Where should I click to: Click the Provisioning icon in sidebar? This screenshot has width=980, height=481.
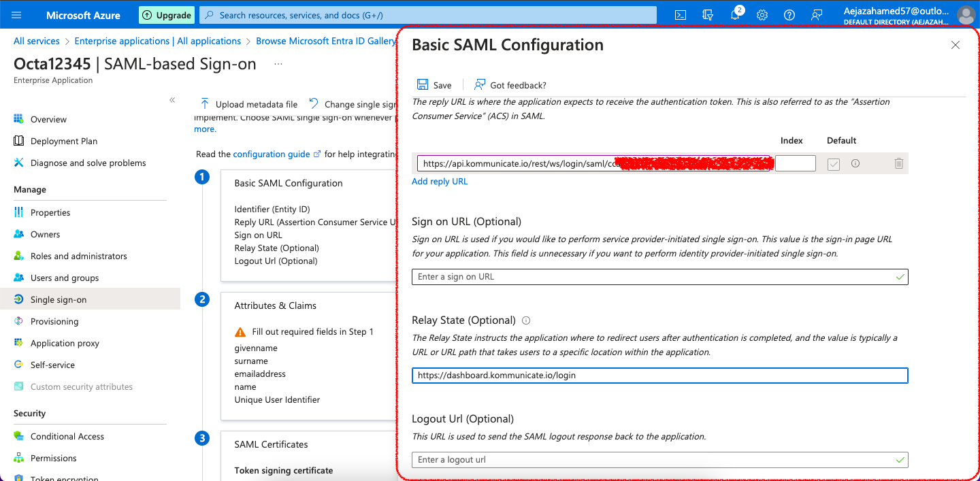point(19,321)
